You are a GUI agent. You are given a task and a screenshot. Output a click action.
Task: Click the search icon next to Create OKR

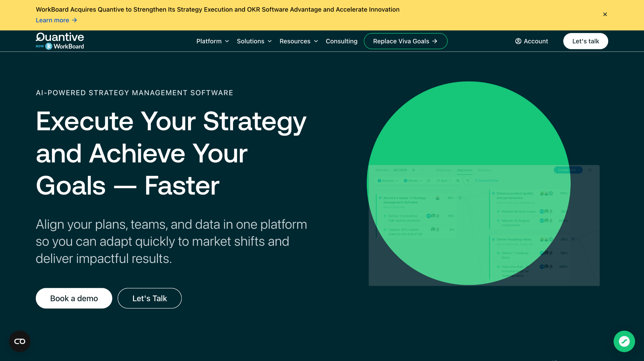coord(590,170)
